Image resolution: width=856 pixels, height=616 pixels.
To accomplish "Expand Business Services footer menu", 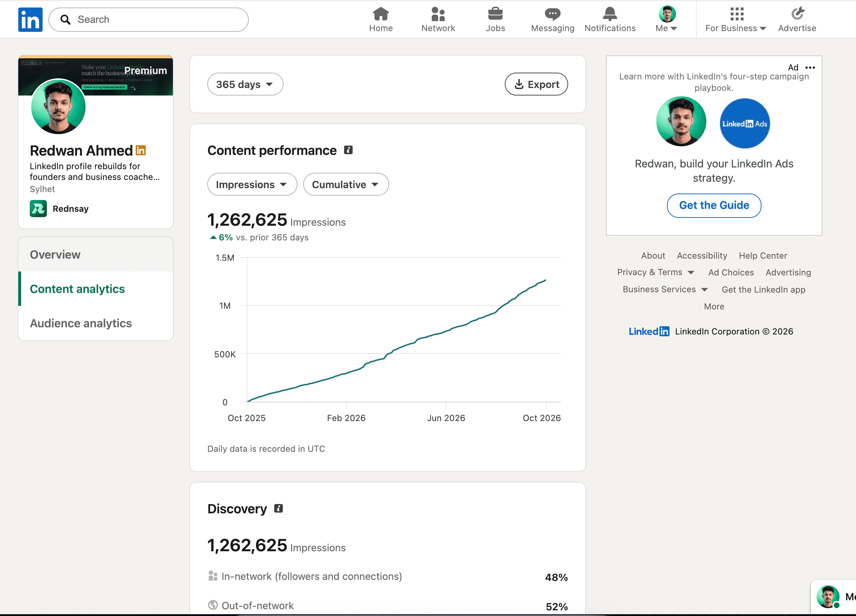I will pyautogui.click(x=665, y=289).
